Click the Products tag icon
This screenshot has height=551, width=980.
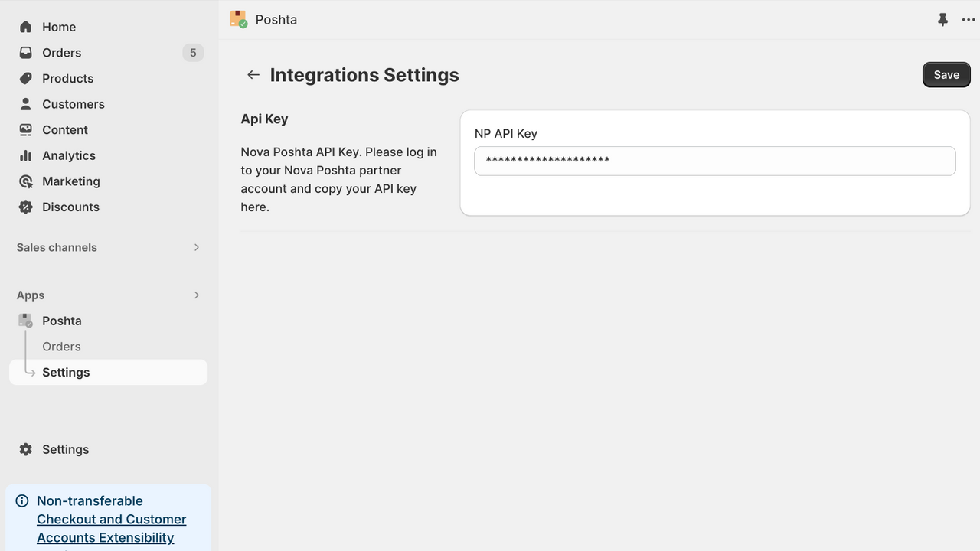pyautogui.click(x=26, y=78)
